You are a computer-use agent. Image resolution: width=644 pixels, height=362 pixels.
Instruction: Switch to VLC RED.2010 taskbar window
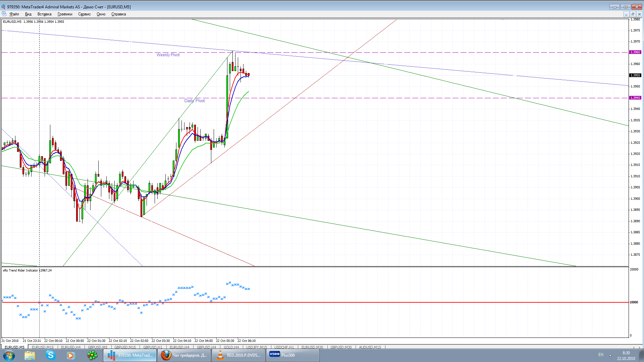(x=238, y=355)
